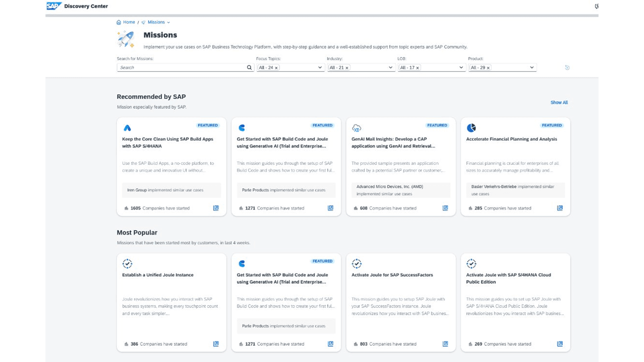The width and height of the screenshot is (644, 362).
Task: Click '1605 Companies have started' text
Action: tap(160, 208)
